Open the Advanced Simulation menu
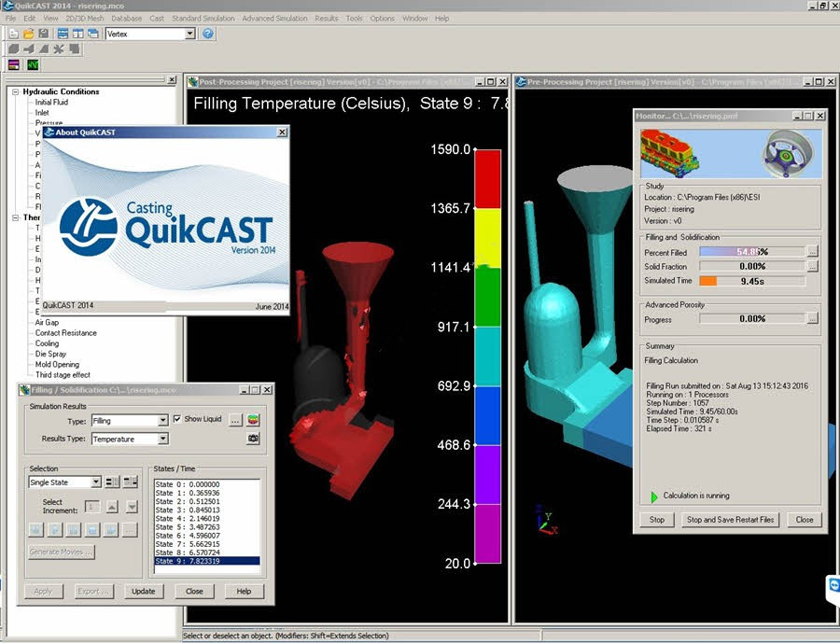Image resolution: width=840 pixels, height=643 pixels. [x=274, y=19]
